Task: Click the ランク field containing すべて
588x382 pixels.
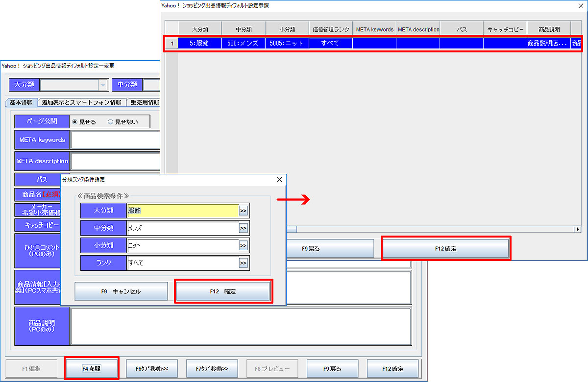Action: point(182,263)
